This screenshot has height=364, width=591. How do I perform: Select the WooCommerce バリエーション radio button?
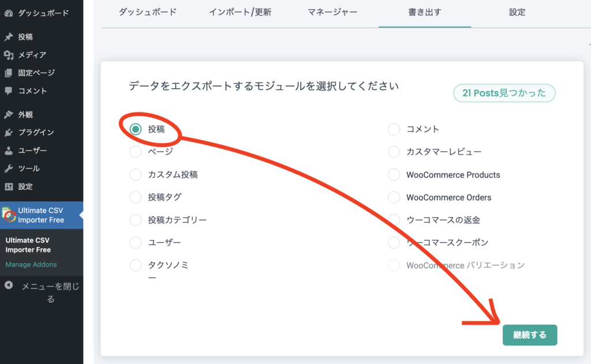394,265
